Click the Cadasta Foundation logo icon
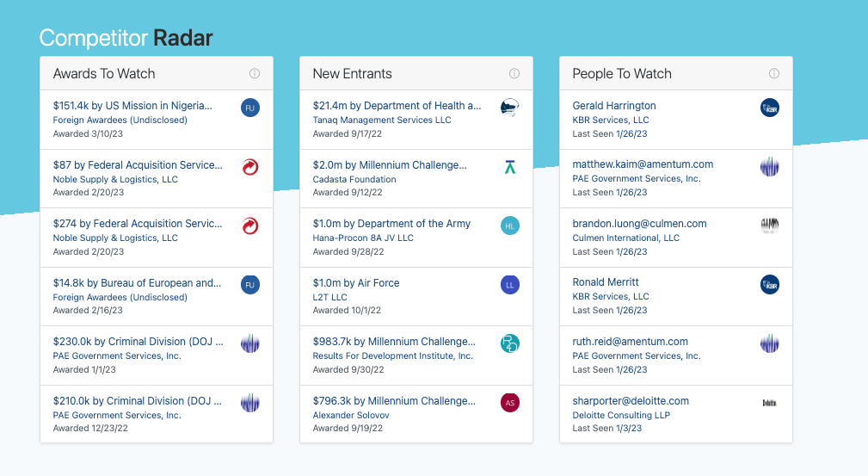The width and height of the screenshot is (868, 476). click(510, 167)
